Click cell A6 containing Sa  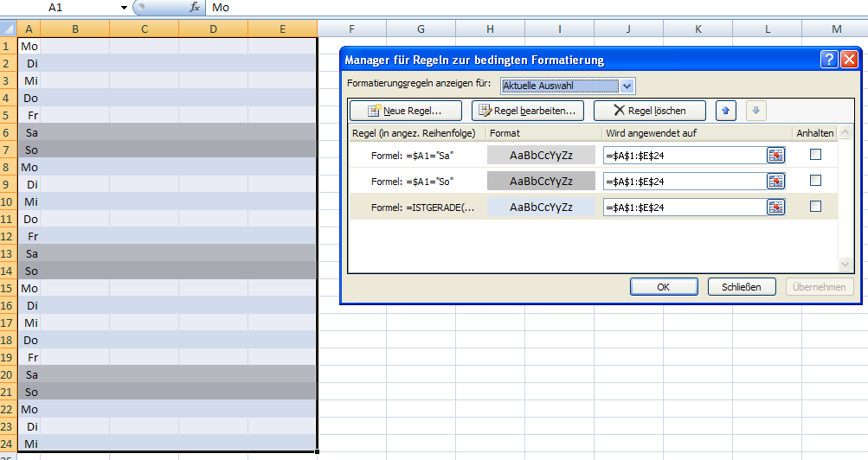coord(29,132)
